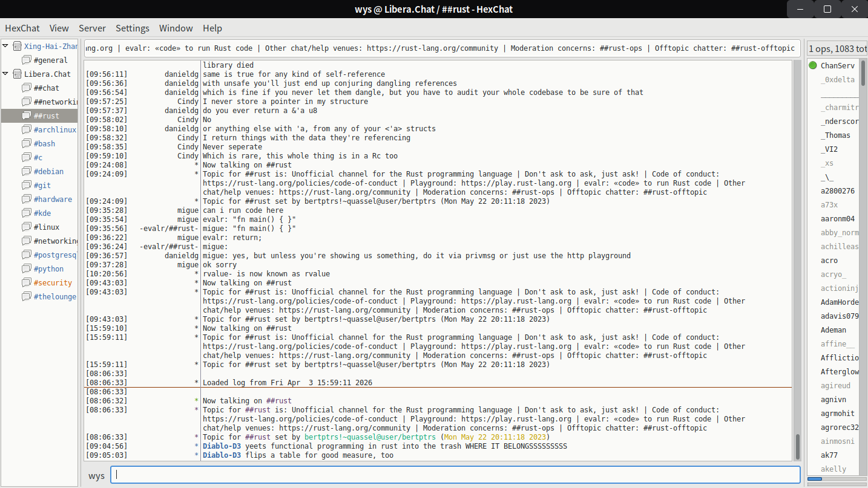Select user agnivn in the user list
The image size is (868, 488).
(833, 400)
